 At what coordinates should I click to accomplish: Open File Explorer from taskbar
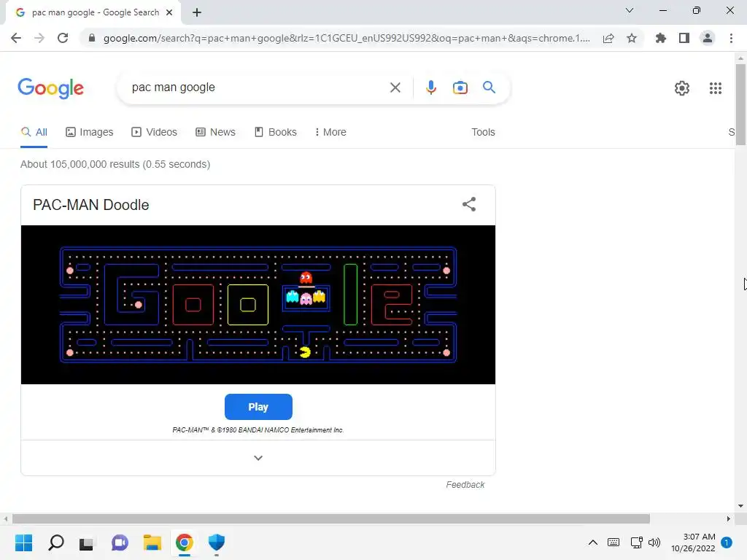pyautogui.click(x=152, y=542)
